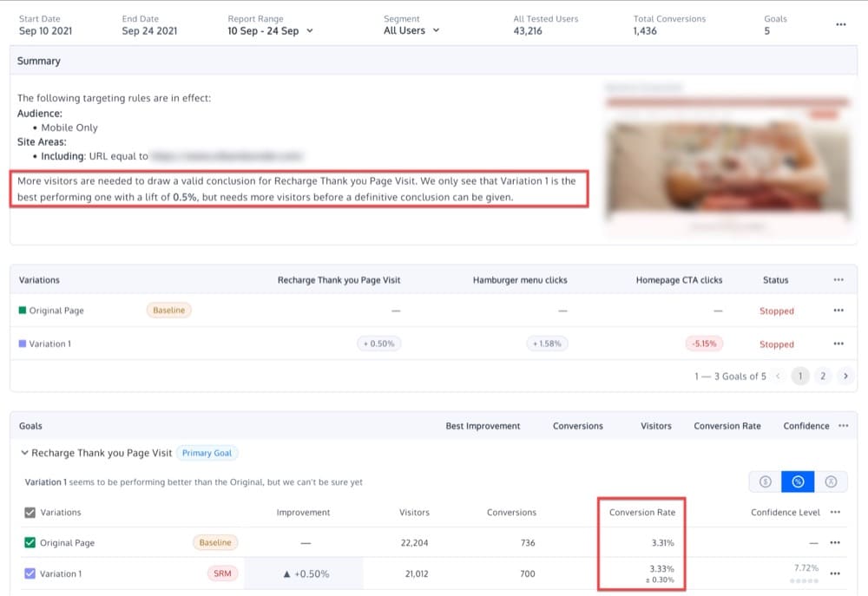Click Stopped status of Original Page
The width and height of the screenshot is (868, 596).
(x=777, y=311)
